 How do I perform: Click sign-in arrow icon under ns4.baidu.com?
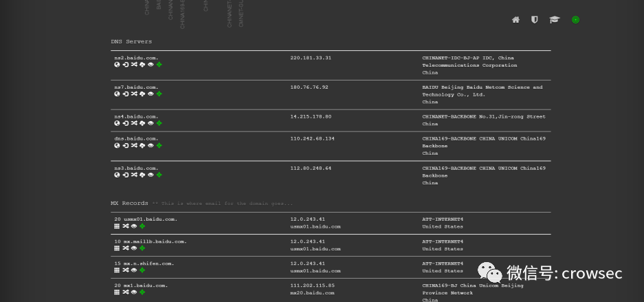(x=125, y=123)
